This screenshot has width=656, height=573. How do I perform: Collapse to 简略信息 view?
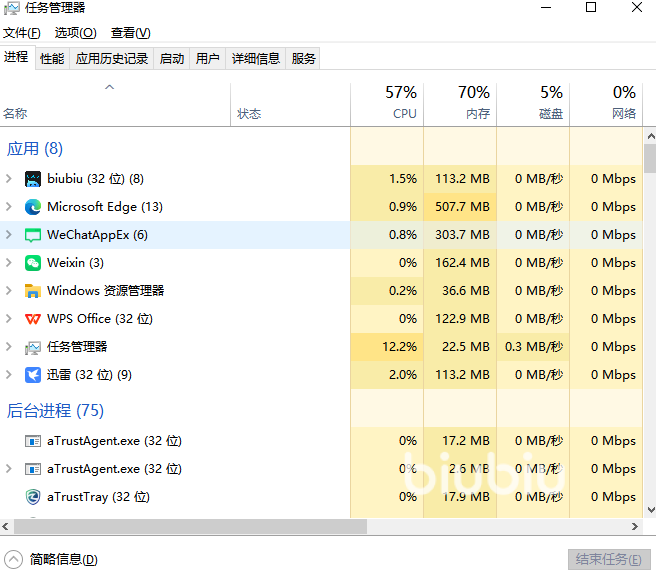[x=52, y=560]
